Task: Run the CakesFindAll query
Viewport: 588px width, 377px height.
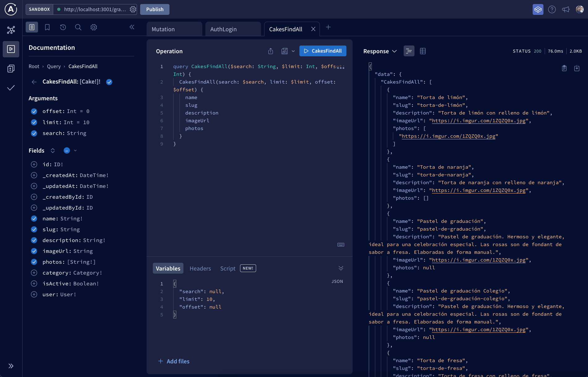Action: (323, 51)
